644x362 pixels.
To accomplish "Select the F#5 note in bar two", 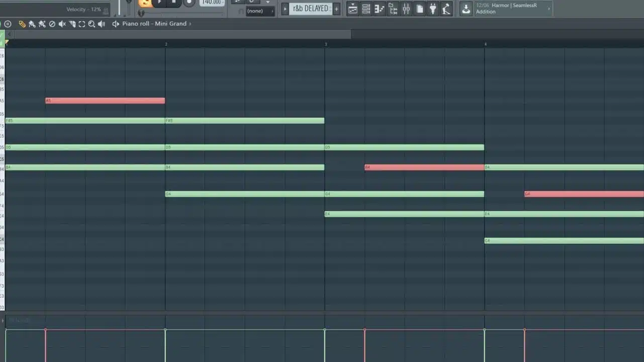I will pos(245,121).
